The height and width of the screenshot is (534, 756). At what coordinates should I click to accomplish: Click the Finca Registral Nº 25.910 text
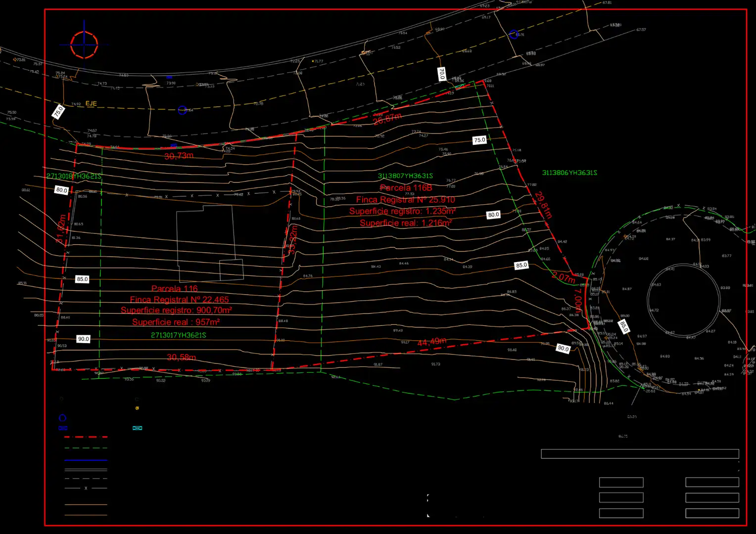(406, 200)
